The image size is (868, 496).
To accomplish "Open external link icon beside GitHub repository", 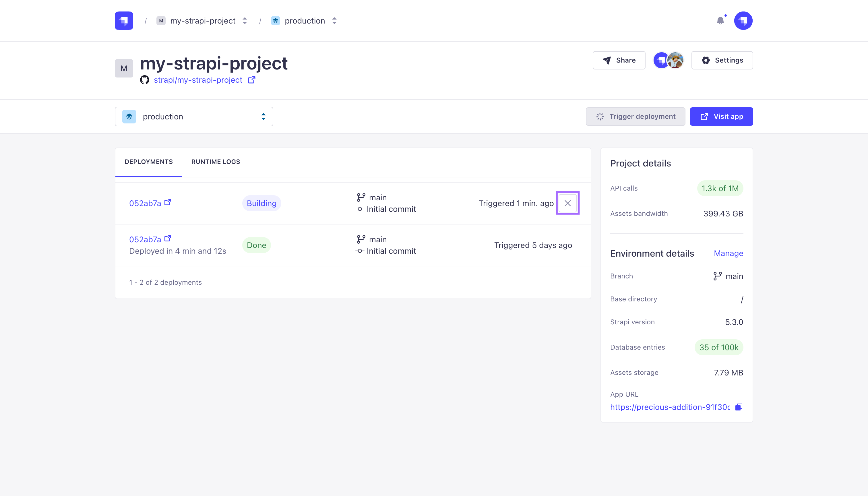I will (251, 80).
